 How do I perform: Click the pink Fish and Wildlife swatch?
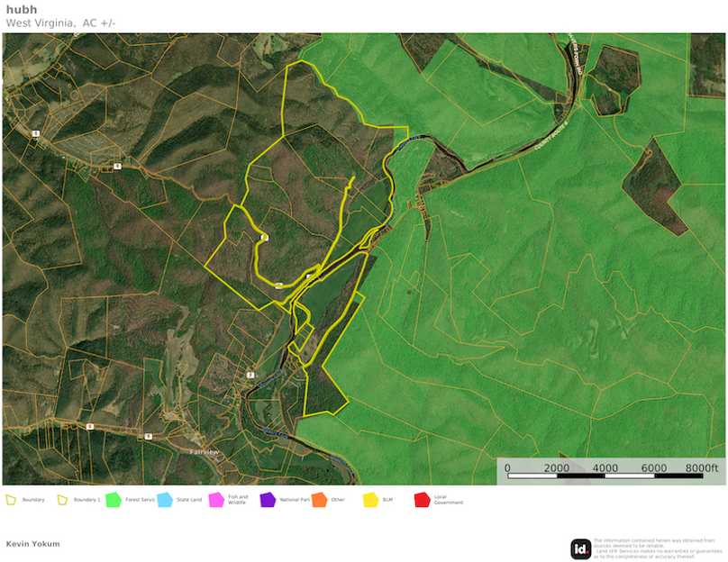pyautogui.click(x=216, y=499)
